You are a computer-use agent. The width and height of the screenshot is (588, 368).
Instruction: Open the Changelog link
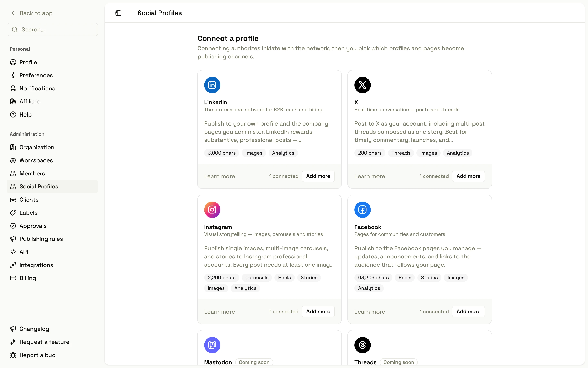coord(52,329)
